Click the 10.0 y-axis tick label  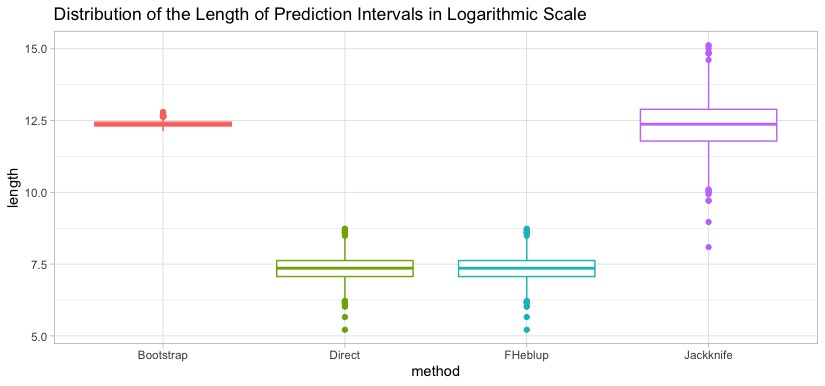coord(35,192)
